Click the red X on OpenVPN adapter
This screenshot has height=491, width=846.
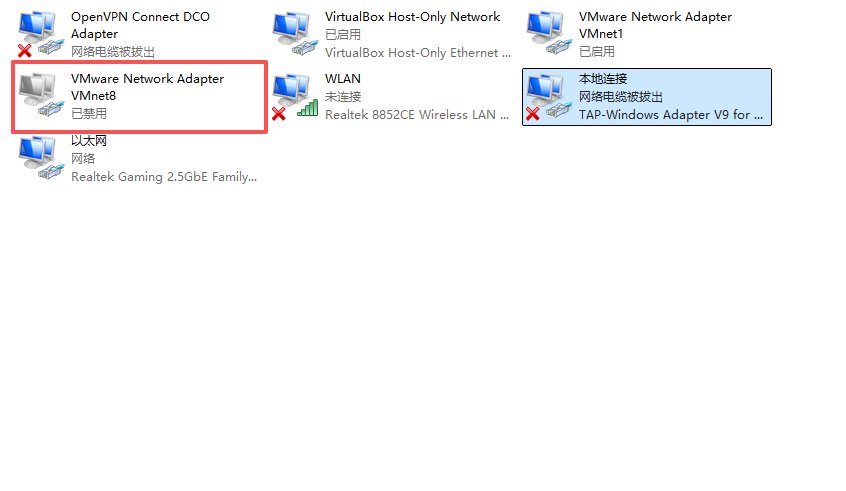click(24, 51)
